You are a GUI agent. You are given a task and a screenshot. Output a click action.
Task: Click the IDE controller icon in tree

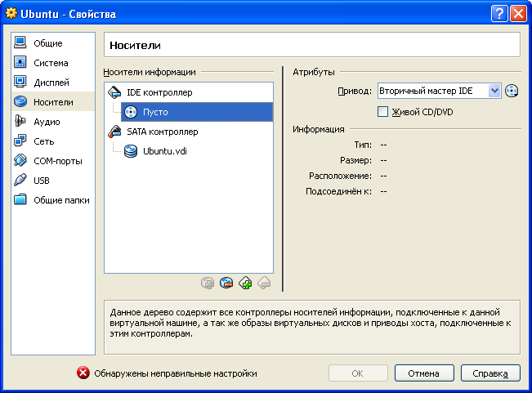coord(114,92)
